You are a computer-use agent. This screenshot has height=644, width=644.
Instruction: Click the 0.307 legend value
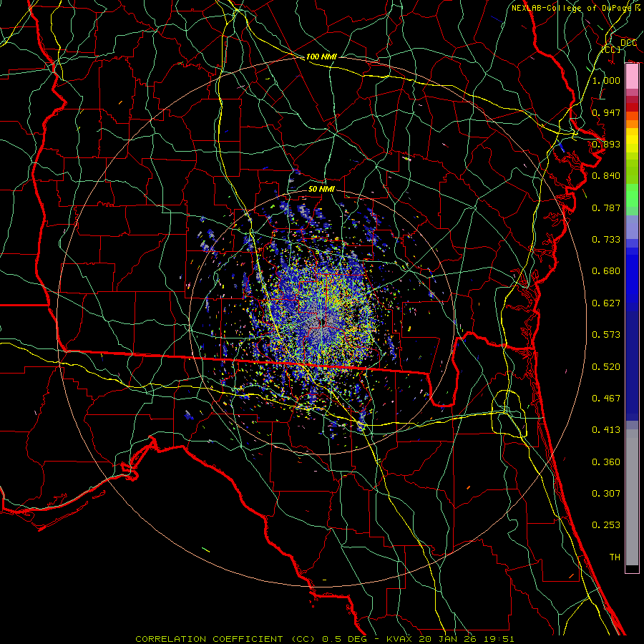click(x=606, y=494)
